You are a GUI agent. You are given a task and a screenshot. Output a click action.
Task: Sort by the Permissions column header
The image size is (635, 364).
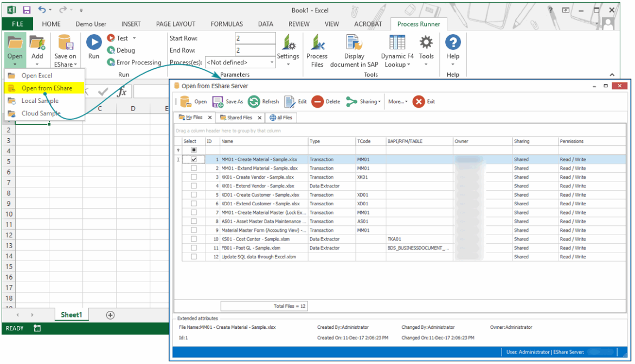coord(592,141)
